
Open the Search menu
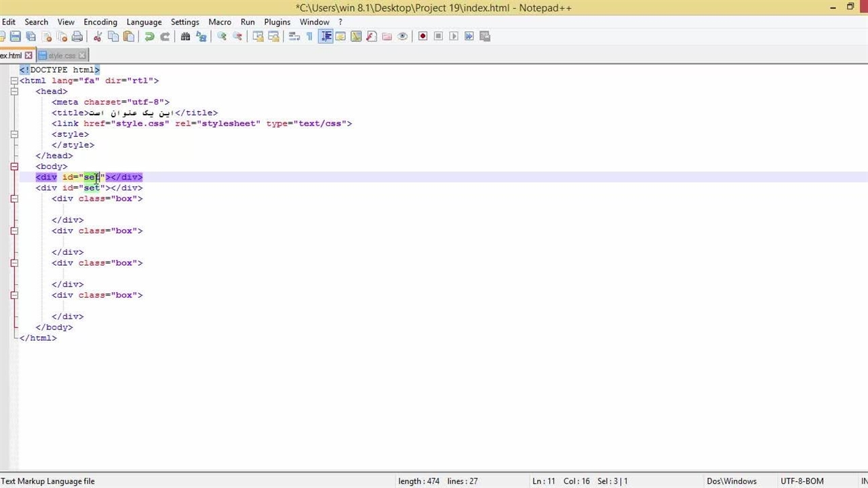point(37,22)
